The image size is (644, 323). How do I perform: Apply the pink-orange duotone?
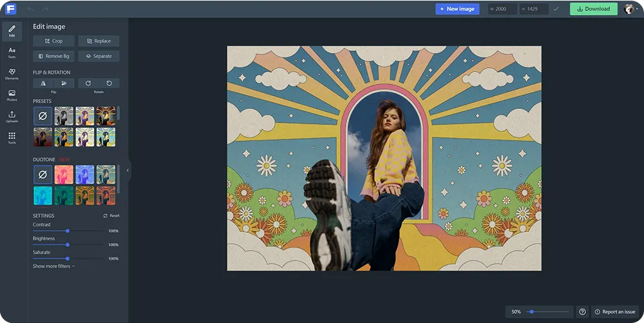64,175
